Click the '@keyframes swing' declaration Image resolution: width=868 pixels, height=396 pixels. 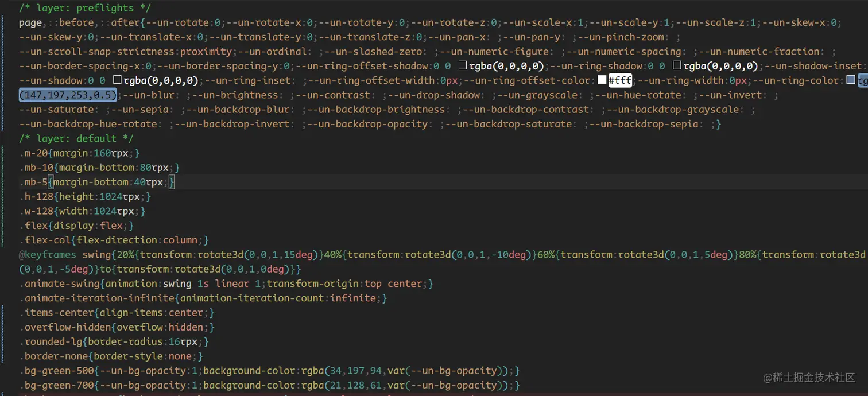(65, 254)
